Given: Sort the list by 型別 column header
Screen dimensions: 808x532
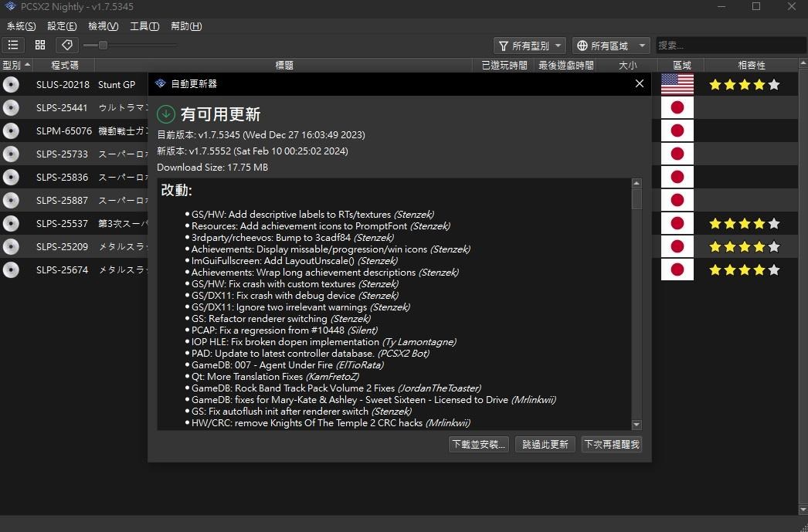Looking at the screenshot, I should coord(16,66).
